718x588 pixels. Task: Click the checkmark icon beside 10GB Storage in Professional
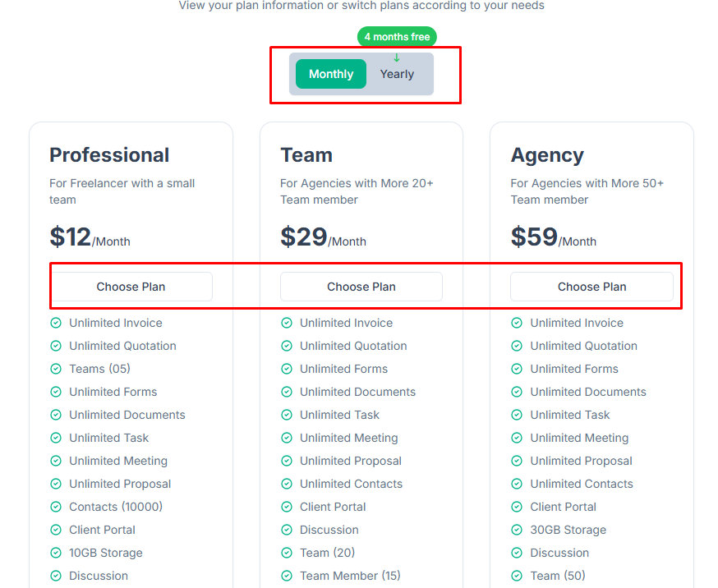pyautogui.click(x=56, y=553)
